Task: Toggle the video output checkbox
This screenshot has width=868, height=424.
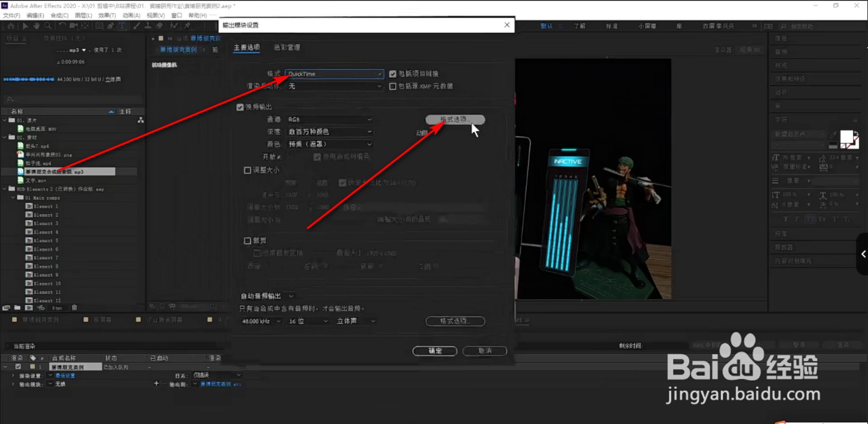Action: [x=240, y=107]
